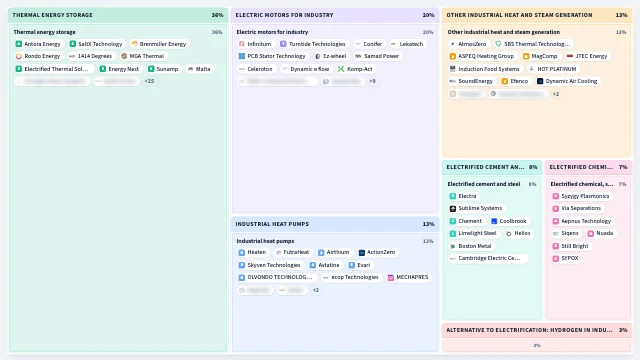
Task: Select the Turntide Technologies chip
Action: (313, 44)
